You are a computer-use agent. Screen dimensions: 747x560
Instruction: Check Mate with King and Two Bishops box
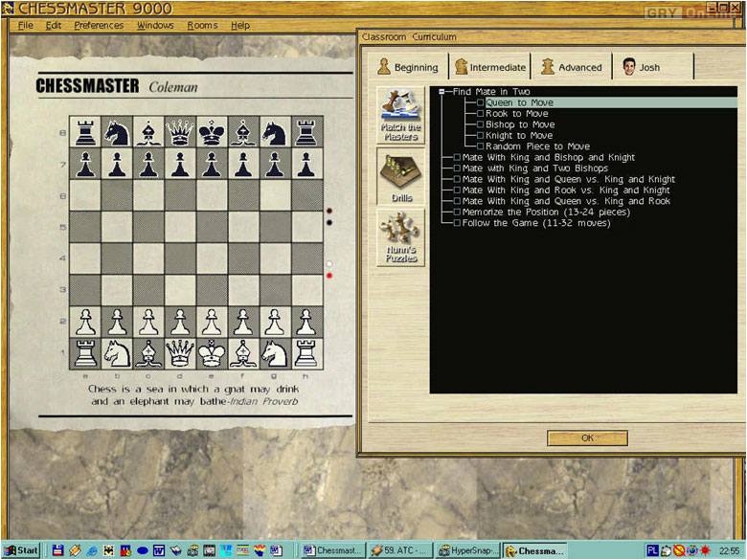tap(457, 168)
